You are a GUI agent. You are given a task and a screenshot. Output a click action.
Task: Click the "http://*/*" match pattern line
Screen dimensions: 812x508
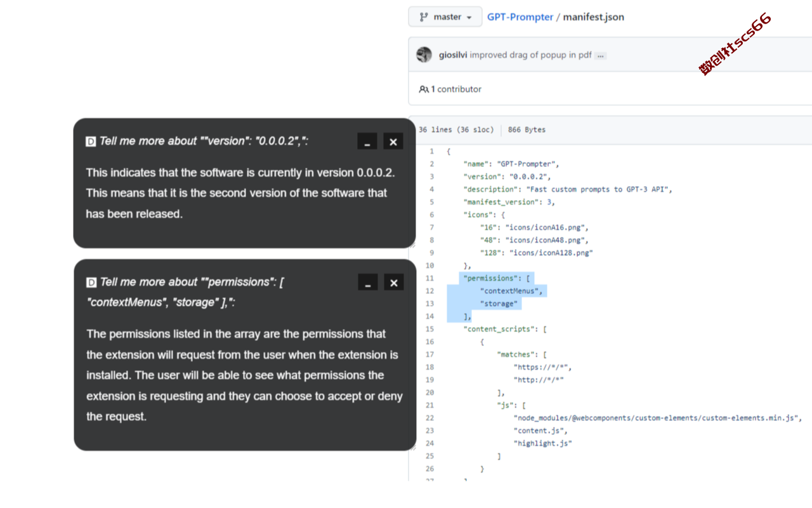pyautogui.click(x=539, y=380)
